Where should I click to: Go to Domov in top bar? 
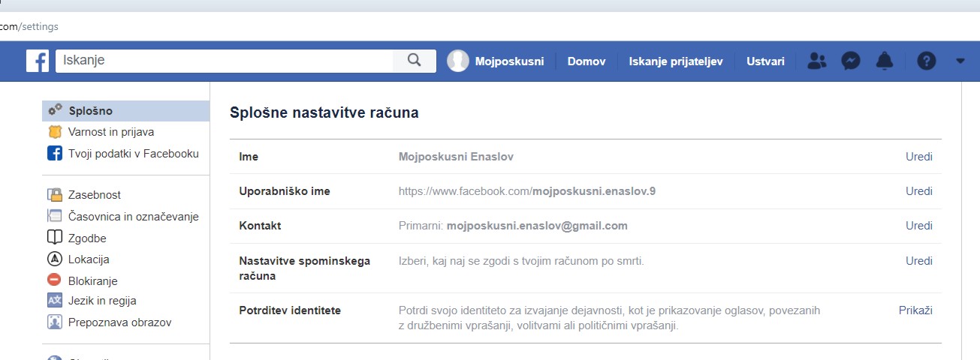coord(586,61)
